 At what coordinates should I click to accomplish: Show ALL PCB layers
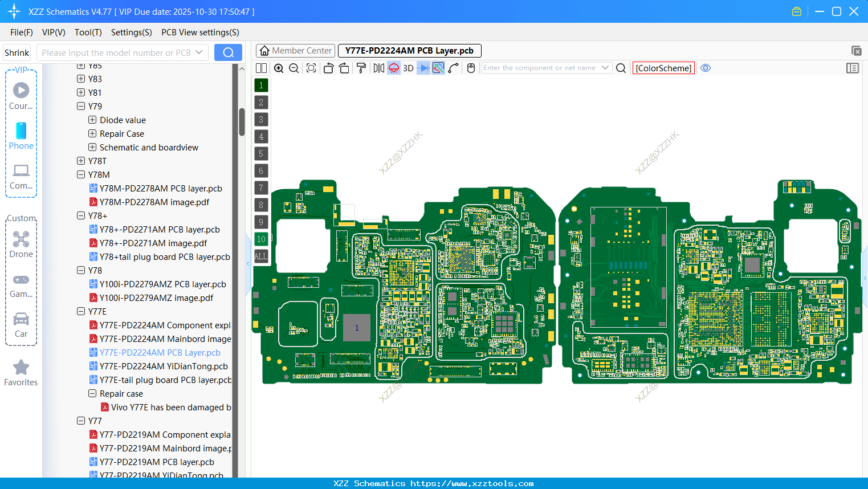point(261,256)
